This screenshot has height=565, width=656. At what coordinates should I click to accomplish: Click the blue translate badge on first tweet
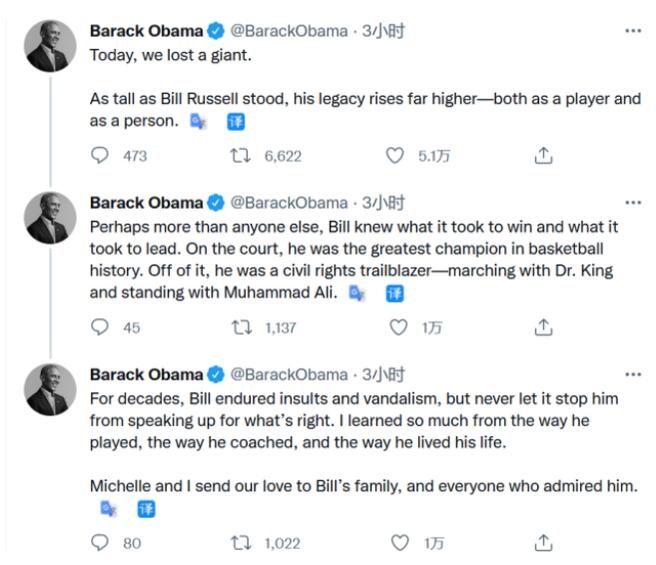(236, 121)
